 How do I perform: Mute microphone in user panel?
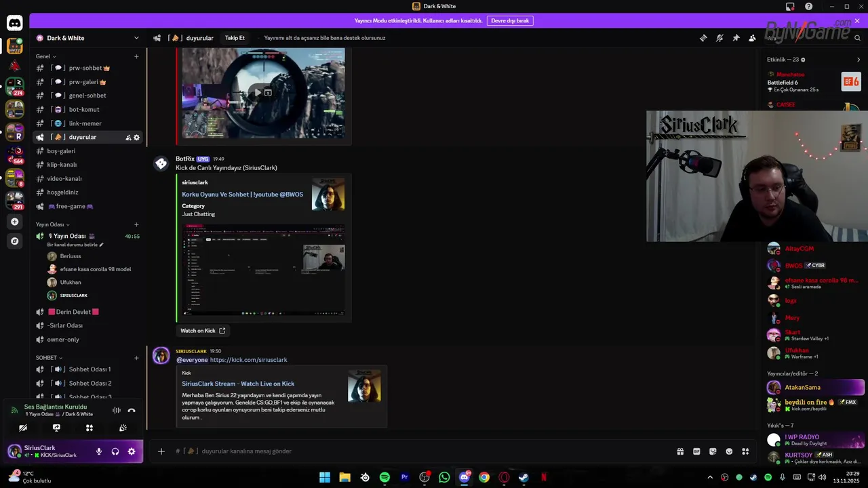click(99, 451)
